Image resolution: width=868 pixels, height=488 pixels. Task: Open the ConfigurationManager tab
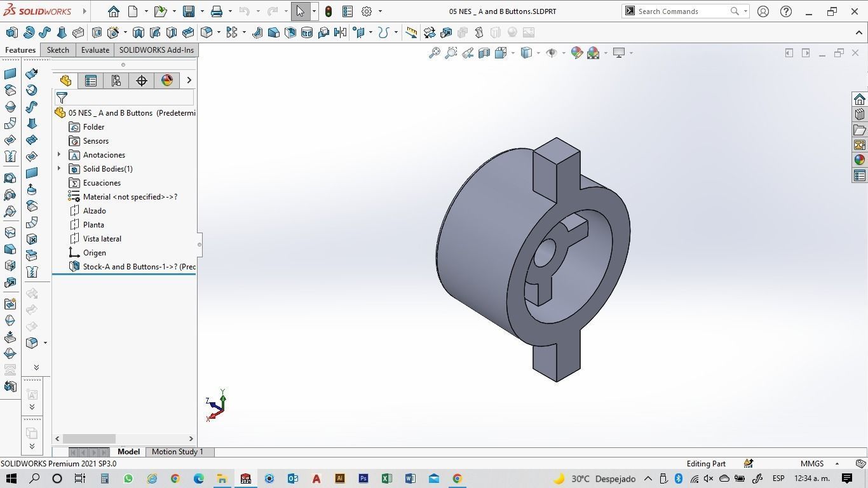(116, 80)
